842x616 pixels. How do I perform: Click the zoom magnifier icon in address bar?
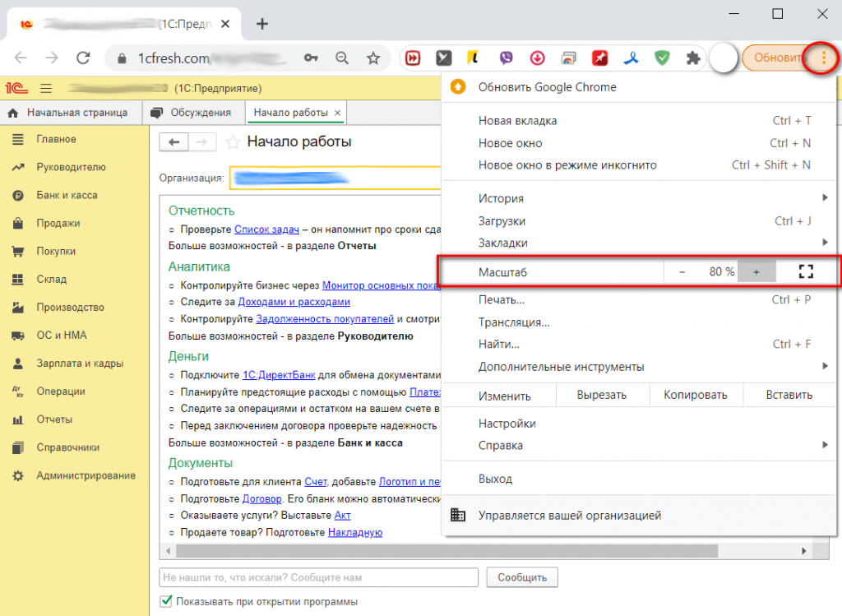[342, 58]
